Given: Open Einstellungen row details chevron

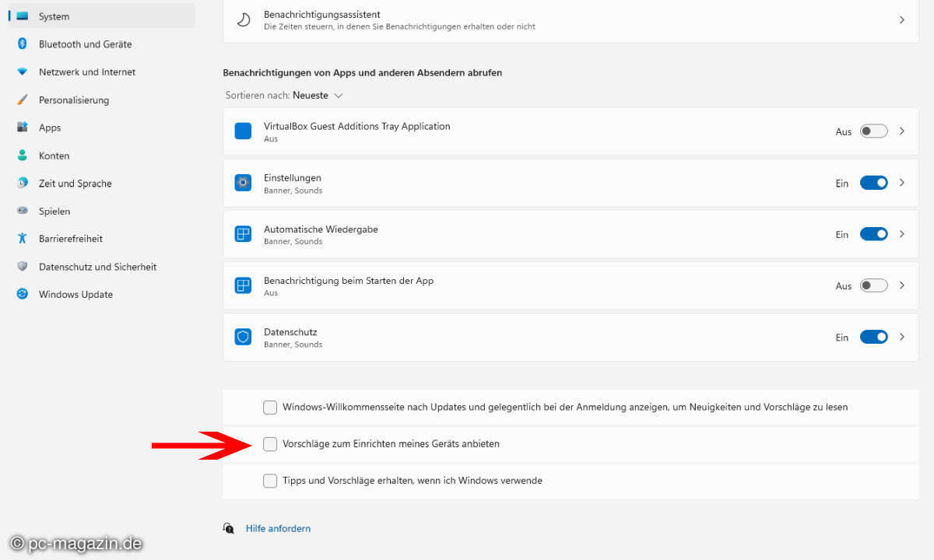Looking at the screenshot, I should coord(902,183).
